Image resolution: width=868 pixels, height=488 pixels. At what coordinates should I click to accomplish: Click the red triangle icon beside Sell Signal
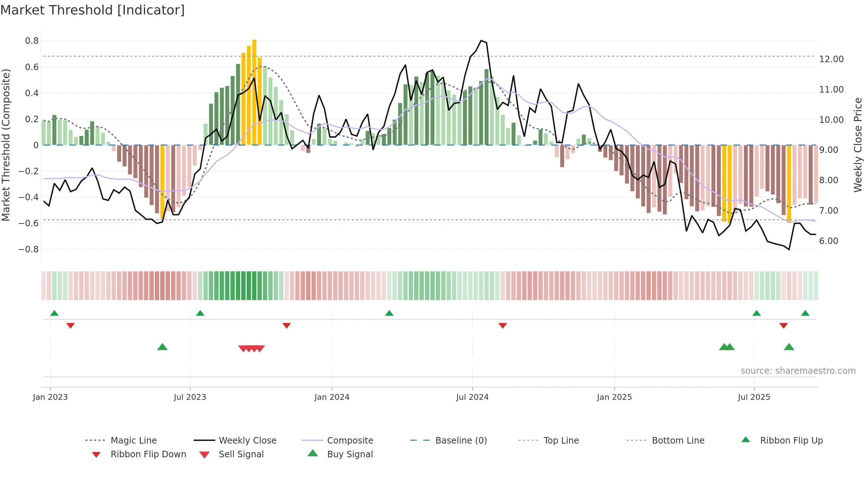point(204,455)
